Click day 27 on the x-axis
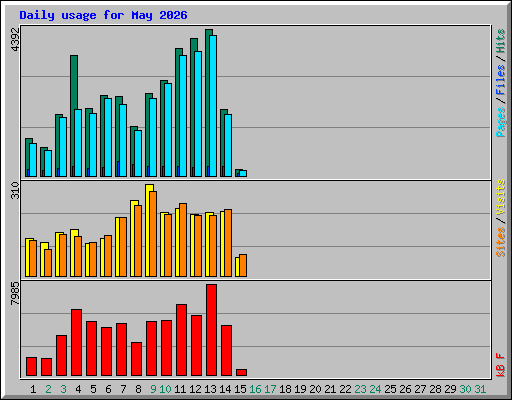The image size is (512, 400). (x=420, y=389)
